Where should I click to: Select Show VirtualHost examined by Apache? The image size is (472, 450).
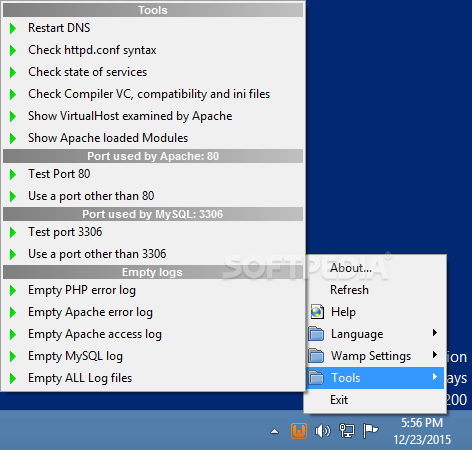click(x=153, y=116)
